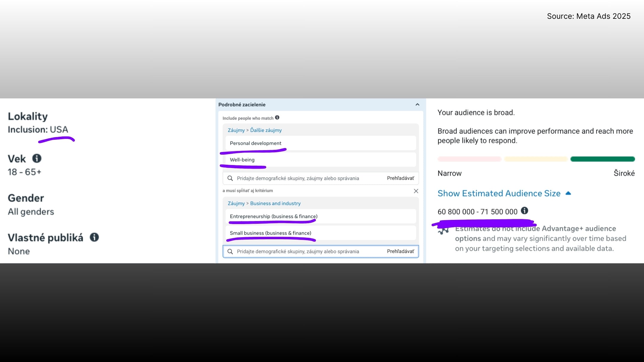
Task: Click info icon next to Include people who match
Action: tap(277, 118)
